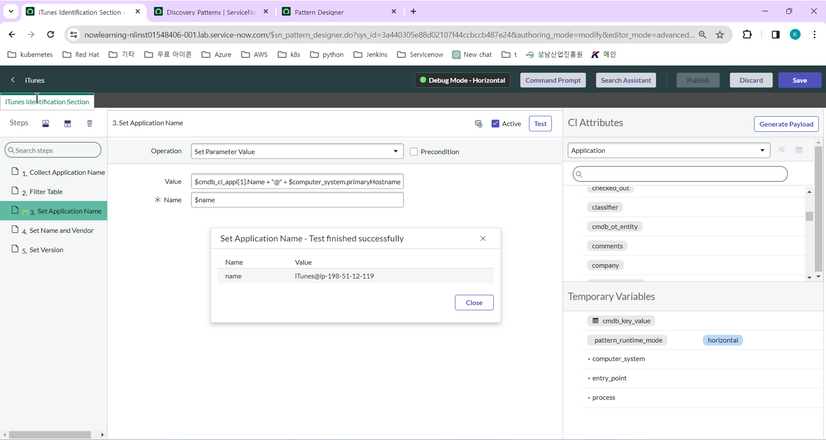The image size is (826, 440).
Task: Expand the computer_system temporary variable
Action: coord(618,359)
